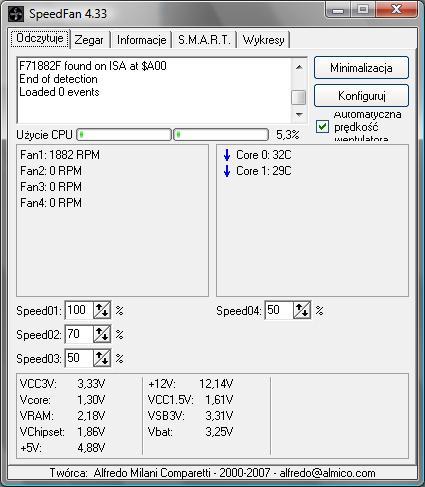The height and width of the screenshot is (487, 425).
Task: Click into the Speed02 value field
Action: (79, 334)
